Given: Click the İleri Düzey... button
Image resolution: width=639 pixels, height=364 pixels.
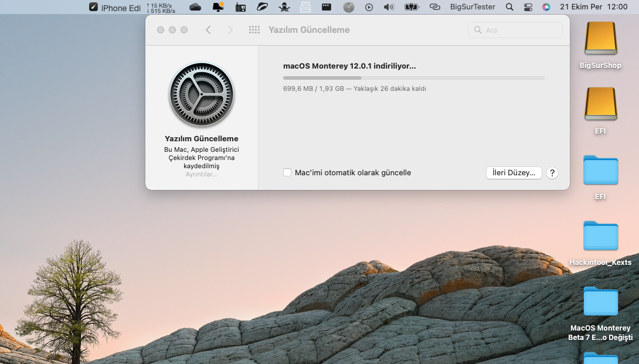Looking at the screenshot, I should 514,173.
